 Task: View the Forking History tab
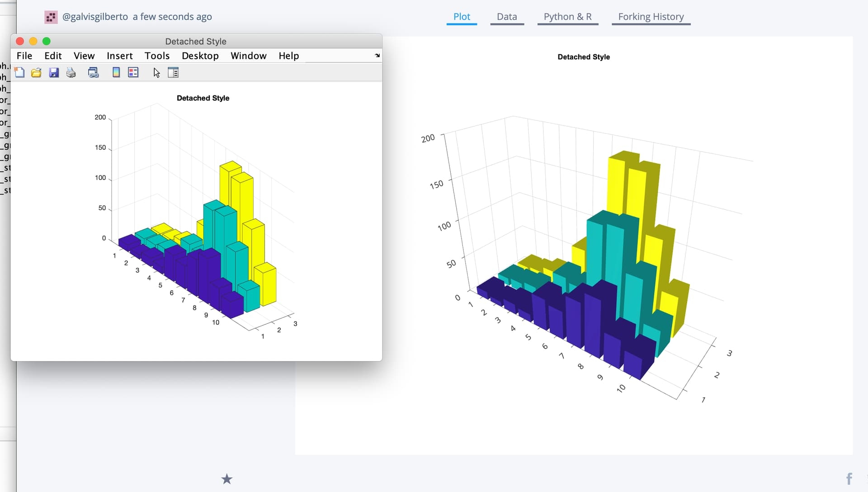(651, 17)
